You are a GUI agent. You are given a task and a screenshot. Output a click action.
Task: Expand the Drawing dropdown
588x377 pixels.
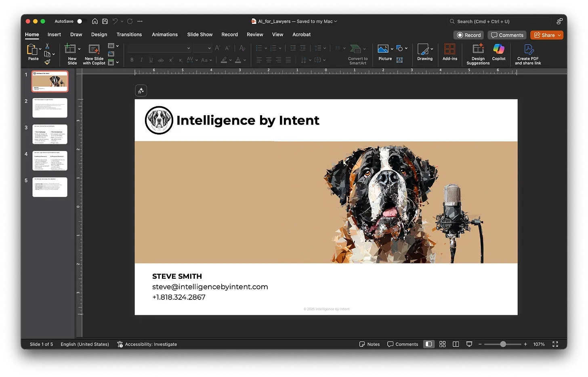[432, 49]
